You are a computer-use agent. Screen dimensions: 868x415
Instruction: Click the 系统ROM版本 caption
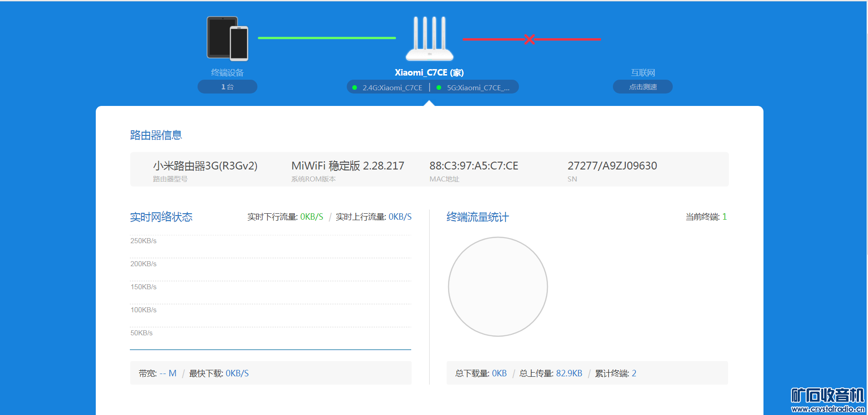tap(314, 179)
